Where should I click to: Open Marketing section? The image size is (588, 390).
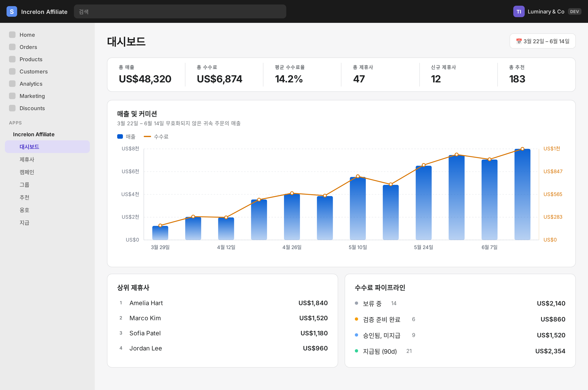47,96
